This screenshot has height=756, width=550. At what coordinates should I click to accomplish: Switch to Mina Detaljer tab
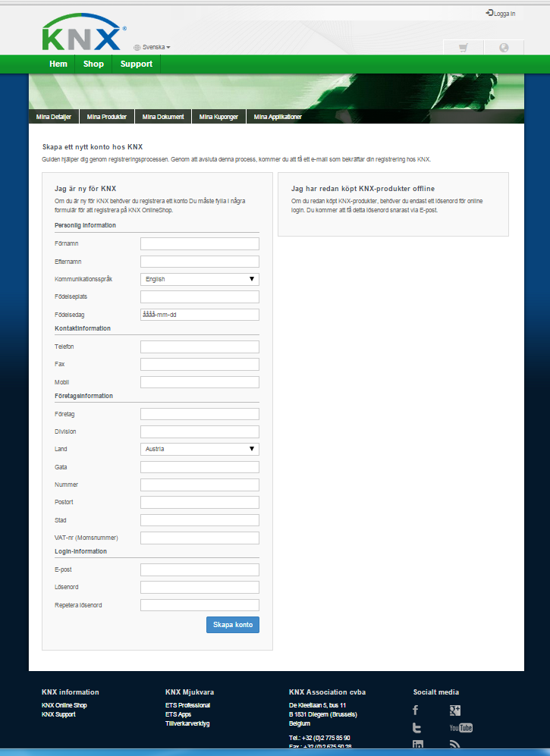pyautogui.click(x=54, y=117)
